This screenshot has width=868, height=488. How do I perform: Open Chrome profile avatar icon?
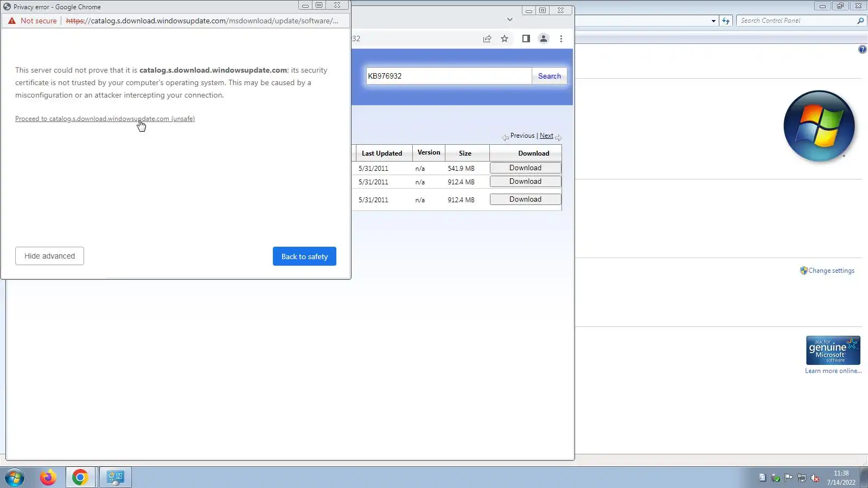pos(543,38)
